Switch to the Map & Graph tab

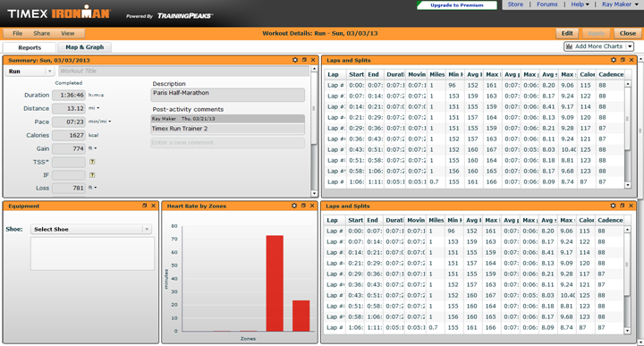85,47
